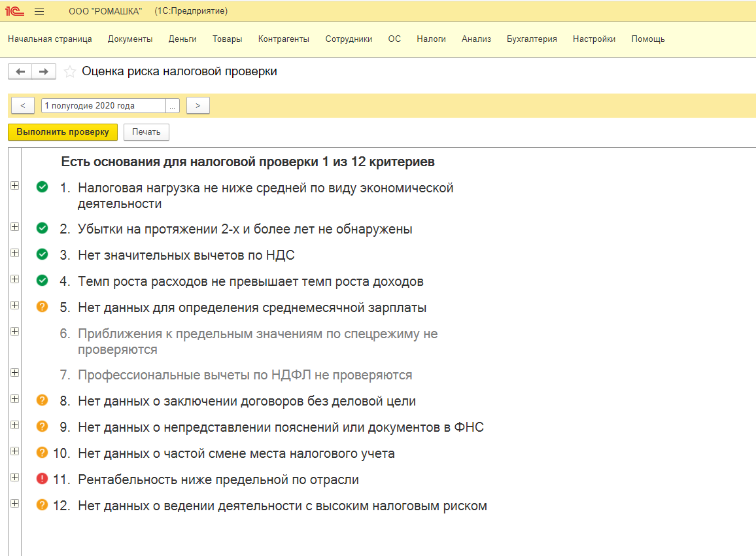The width and height of the screenshot is (756, 556).
Task: Open period chooser via ellipsis button
Action: click(172, 105)
